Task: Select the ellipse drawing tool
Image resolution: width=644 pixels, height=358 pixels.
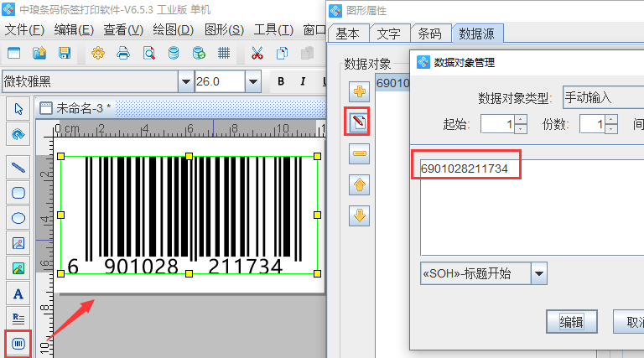Action: pos(18,217)
